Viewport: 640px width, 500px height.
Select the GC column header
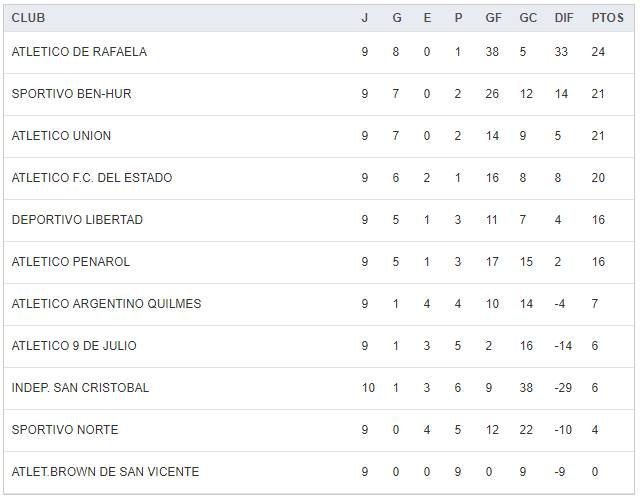coord(528,18)
